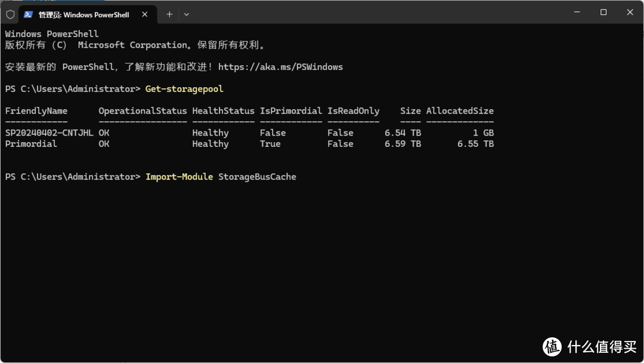Click Healthy status in Primordial row
Image resolution: width=644 pixels, height=363 pixels.
210,144
